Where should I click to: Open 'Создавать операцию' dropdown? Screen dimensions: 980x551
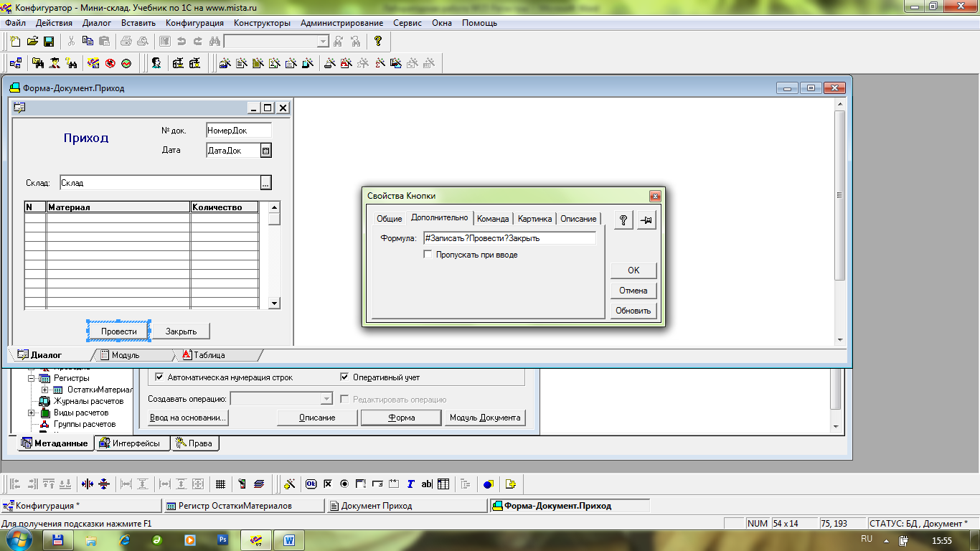click(327, 399)
